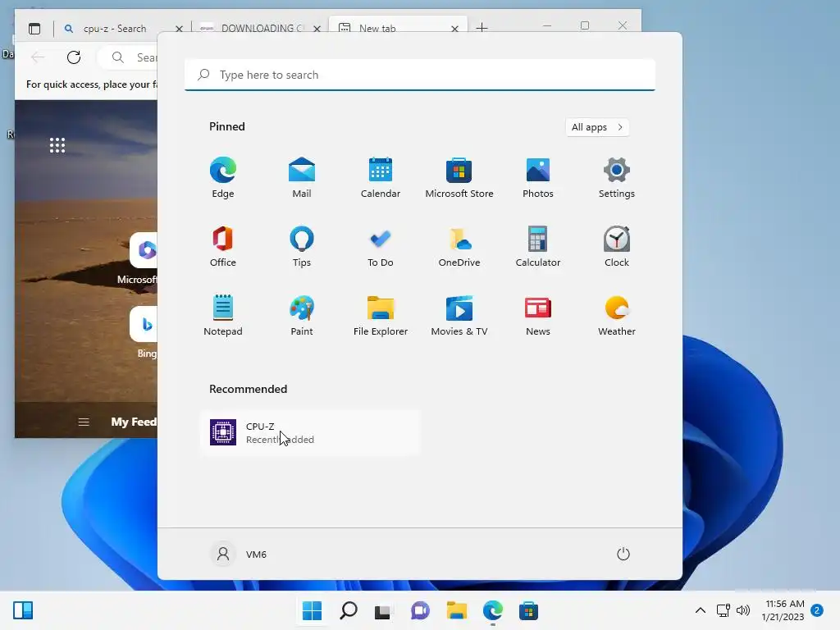This screenshot has height=630, width=840.
Task: Open My Feed hamburger menu
Action: click(84, 422)
